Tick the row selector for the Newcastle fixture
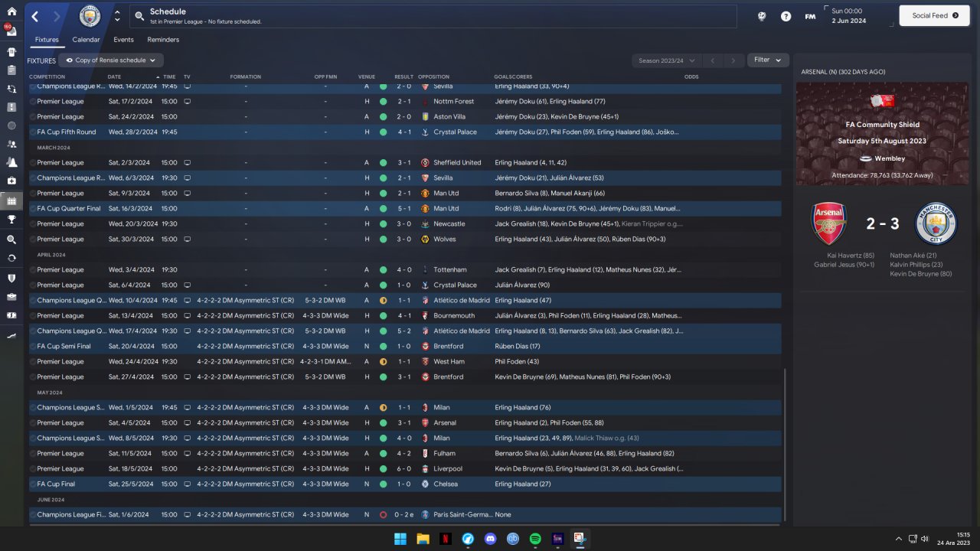980x551 pixels. (x=33, y=223)
